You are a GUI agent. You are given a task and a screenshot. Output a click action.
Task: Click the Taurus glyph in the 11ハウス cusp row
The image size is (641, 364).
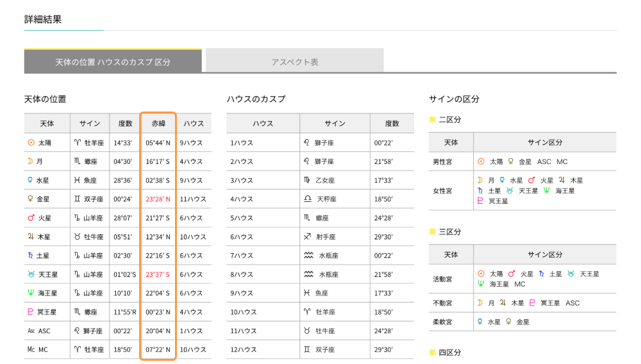[x=307, y=331]
